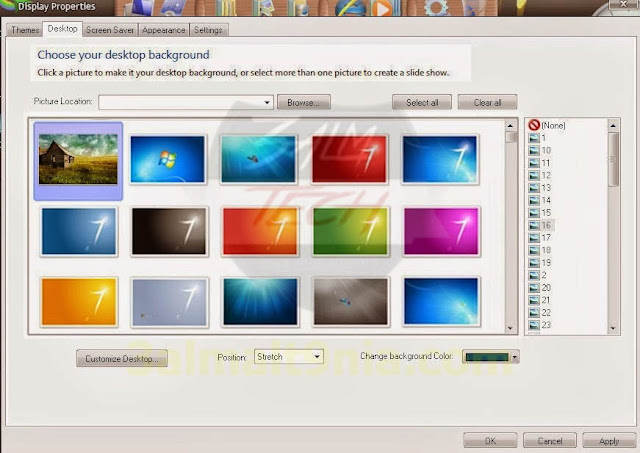Choose the blue Windows logo wallpaper

(168, 159)
